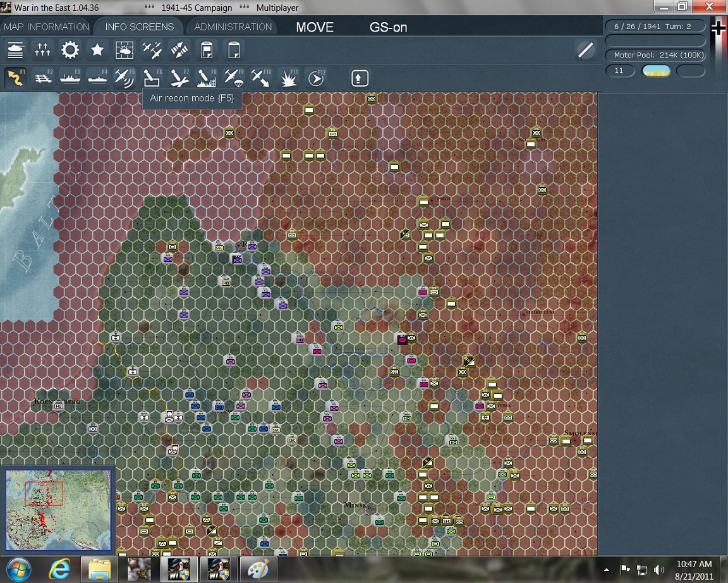Select Air transfer mode F10 icon
The width and height of the screenshot is (728, 583).
(x=260, y=78)
